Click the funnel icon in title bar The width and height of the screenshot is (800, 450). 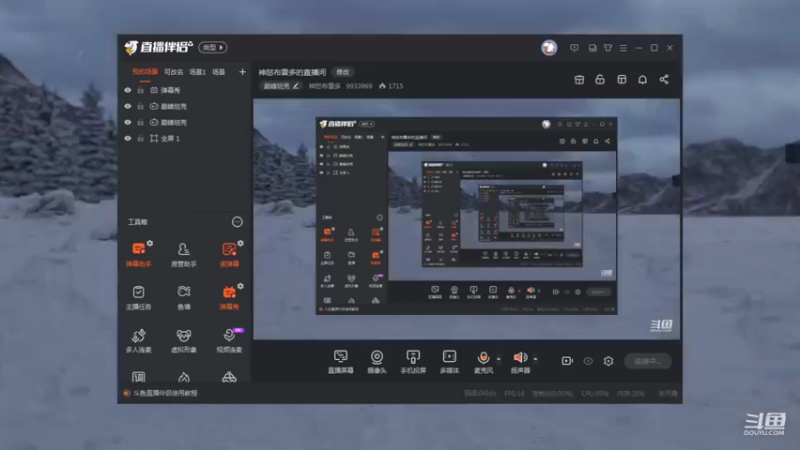(x=608, y=47)
